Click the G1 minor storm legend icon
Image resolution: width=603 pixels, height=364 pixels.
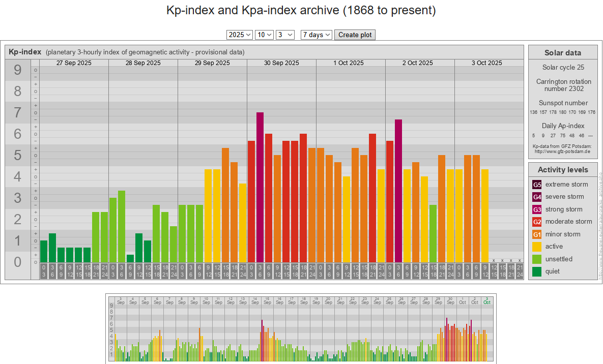coord(537,234)
